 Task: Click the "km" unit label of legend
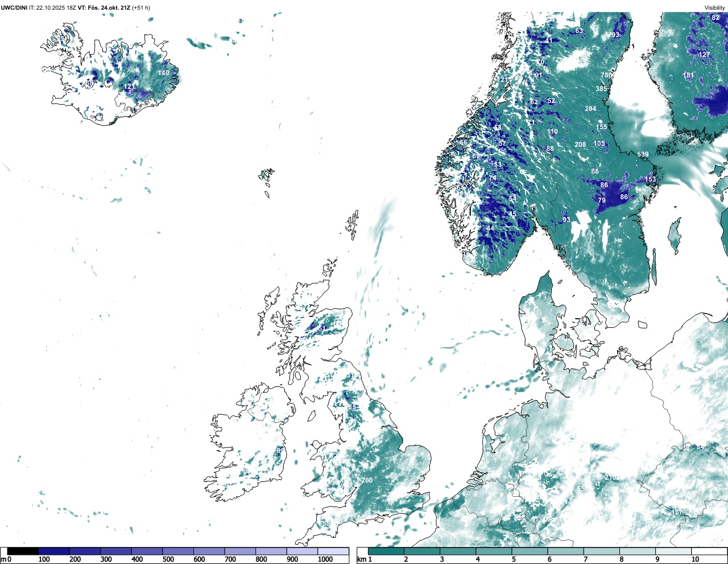[361, 559]
